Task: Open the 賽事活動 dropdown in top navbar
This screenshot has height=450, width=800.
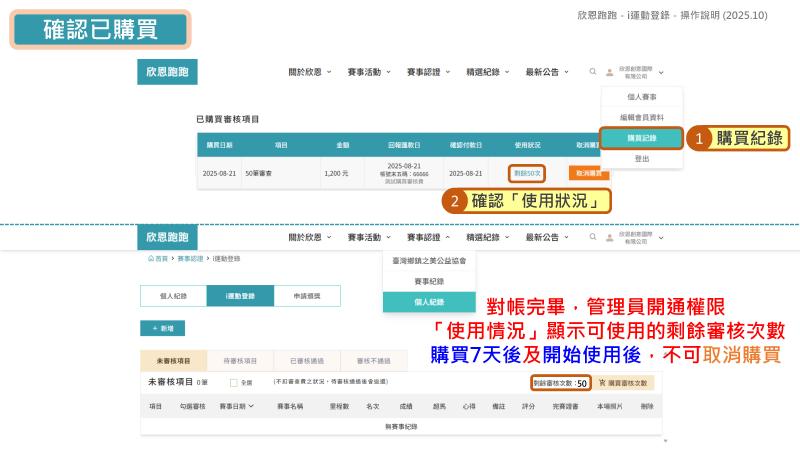Action: click(368, 72)
